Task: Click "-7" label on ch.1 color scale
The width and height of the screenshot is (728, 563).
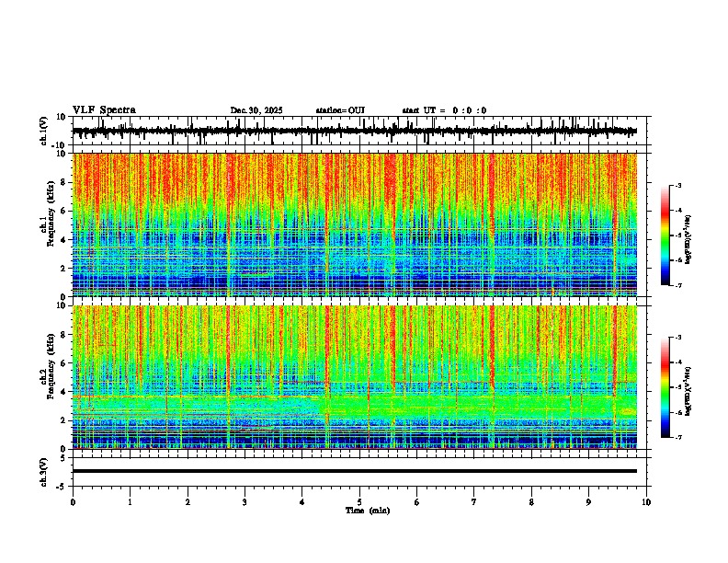Action: click(x=678, y=285)
